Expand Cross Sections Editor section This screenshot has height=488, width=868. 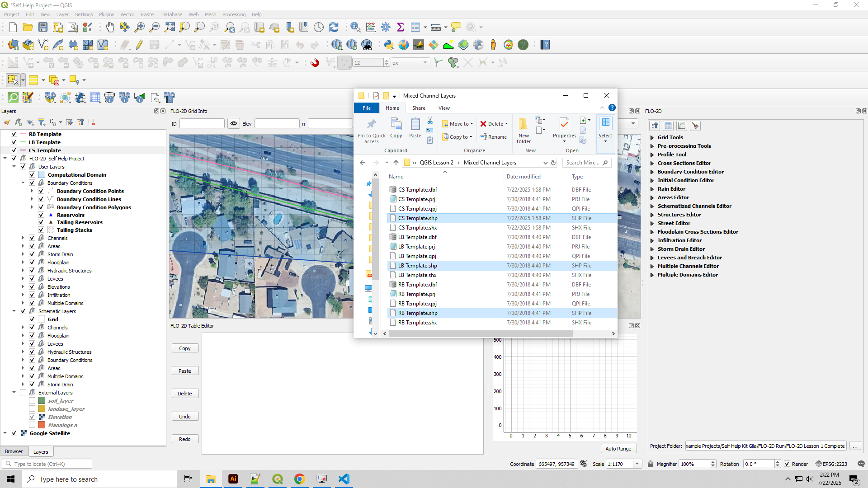(x=652, y=163)
